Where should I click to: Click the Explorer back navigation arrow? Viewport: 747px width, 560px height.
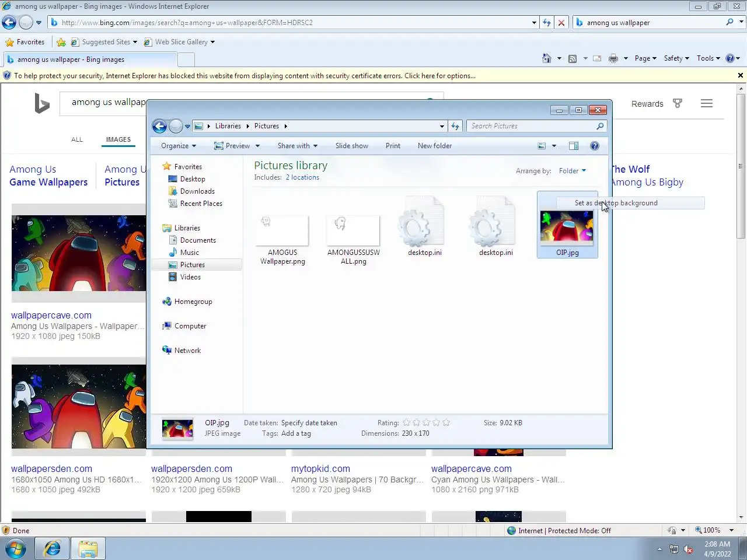click(159, 126)
